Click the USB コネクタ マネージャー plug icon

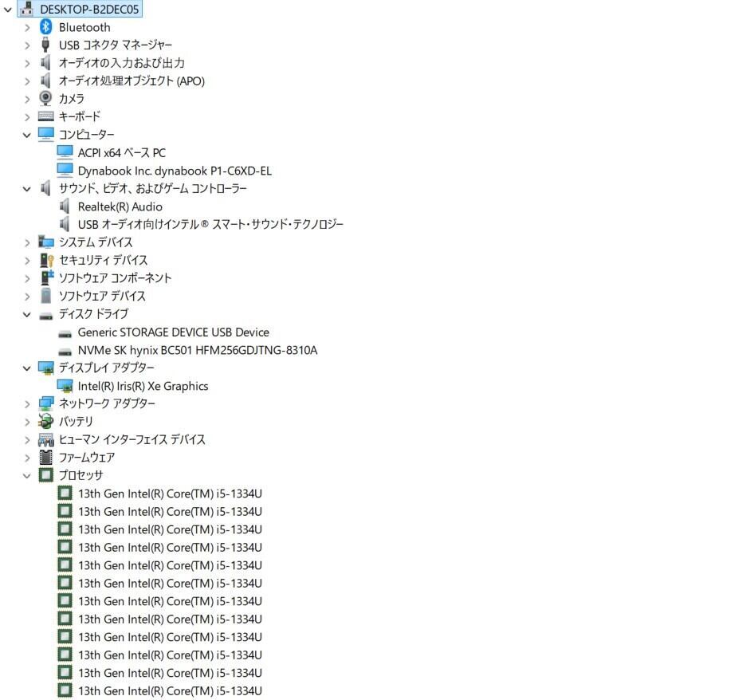coord(45,45)
